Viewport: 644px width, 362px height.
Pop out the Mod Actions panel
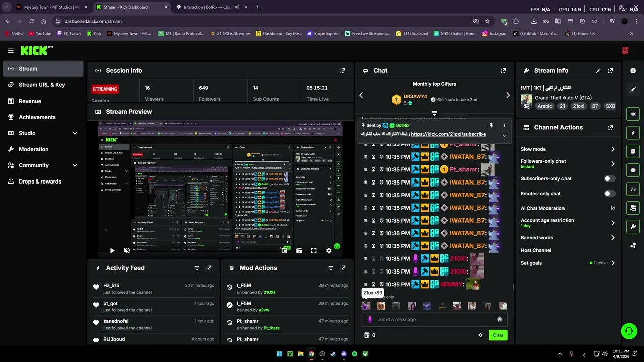343,268
